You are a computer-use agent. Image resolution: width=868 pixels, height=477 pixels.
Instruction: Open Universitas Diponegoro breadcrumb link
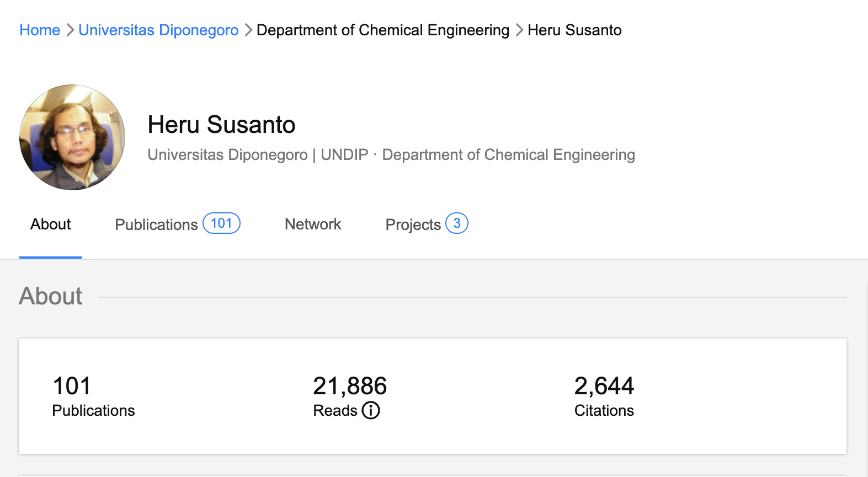(158, 30)
